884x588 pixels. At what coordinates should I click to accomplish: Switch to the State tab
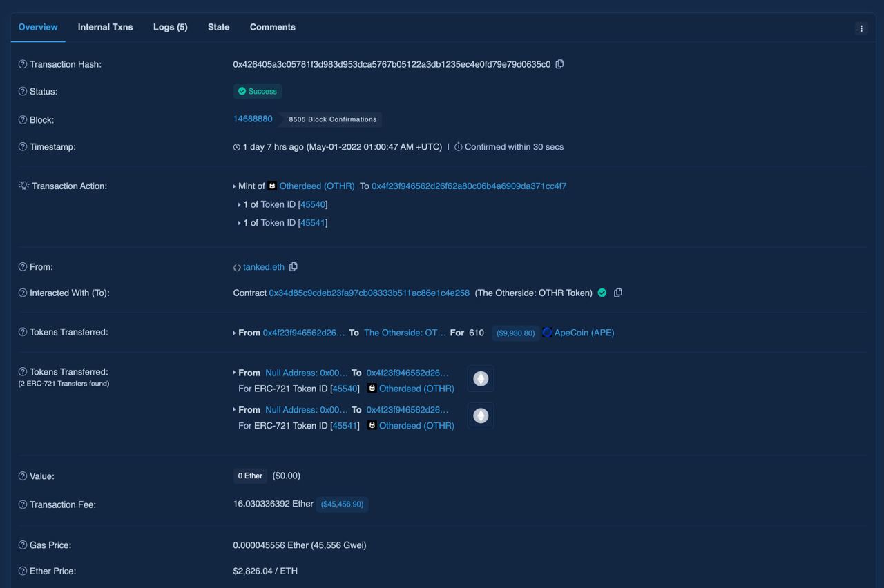(218, 27)
